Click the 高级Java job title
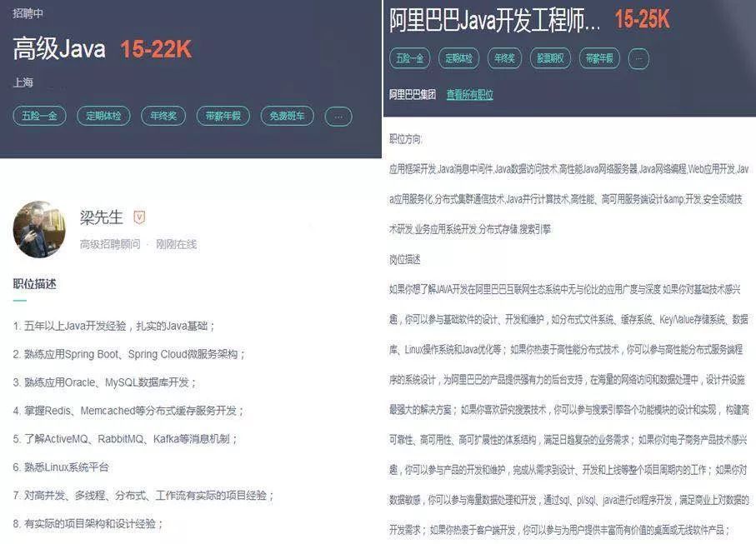Screen dimensions: 756x544 pos(59,49)
